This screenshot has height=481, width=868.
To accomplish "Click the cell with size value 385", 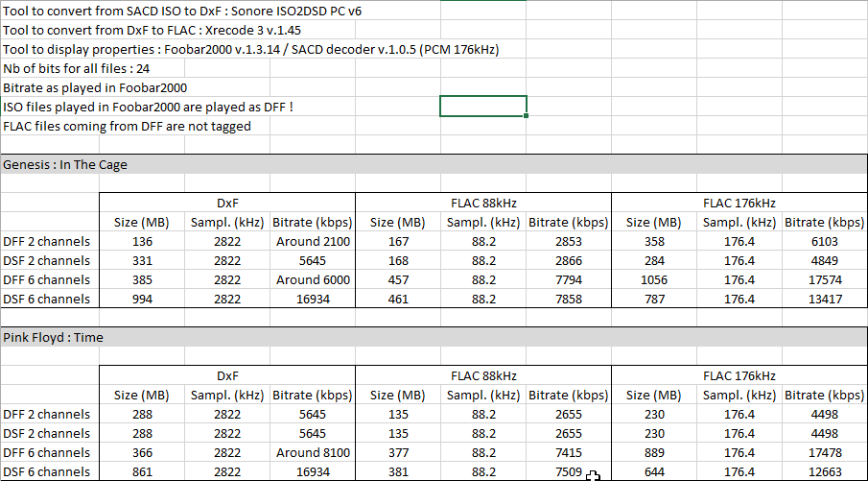I will [142, 279].
